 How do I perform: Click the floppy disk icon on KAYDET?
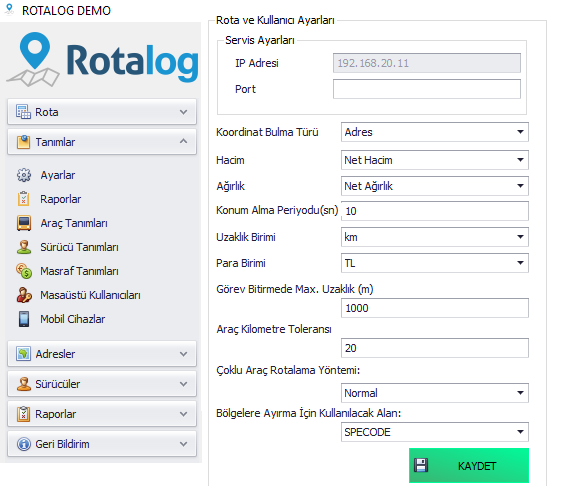click(x=421, y=465)
